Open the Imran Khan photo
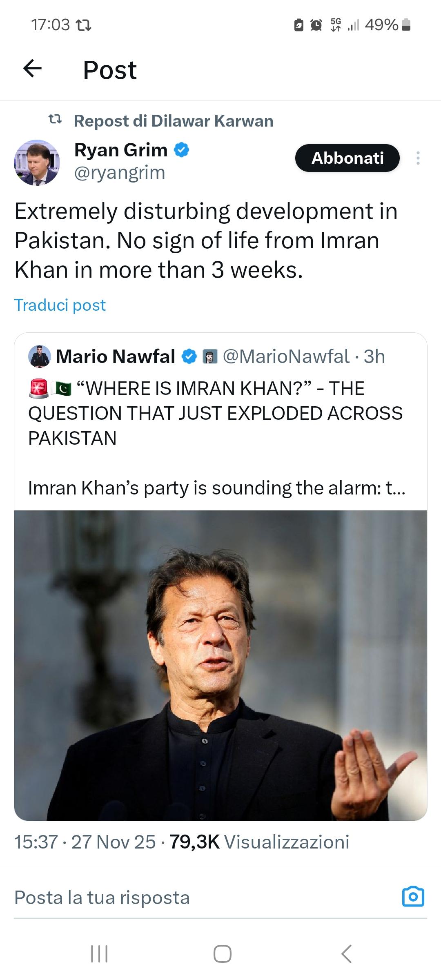Viewport: 441px width, 980px height. pos(220,666)
